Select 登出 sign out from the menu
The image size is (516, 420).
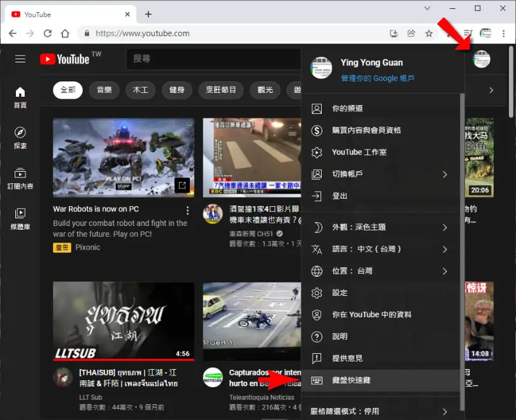coord(380,196)
